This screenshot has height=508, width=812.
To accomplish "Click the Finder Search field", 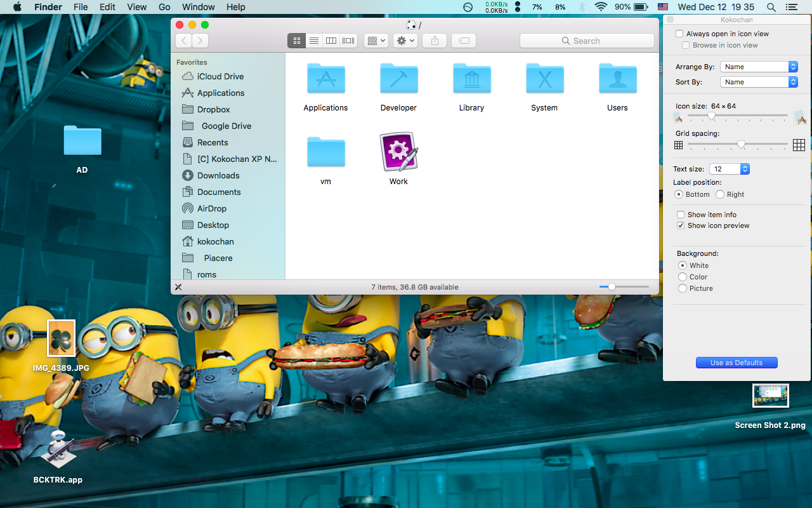I will point(587,41).
